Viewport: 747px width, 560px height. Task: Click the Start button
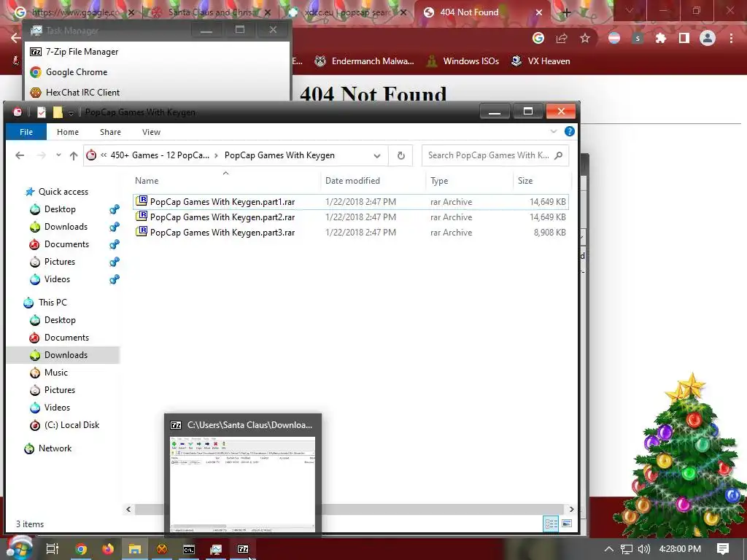pyautogui.click(x=19, y=548)
